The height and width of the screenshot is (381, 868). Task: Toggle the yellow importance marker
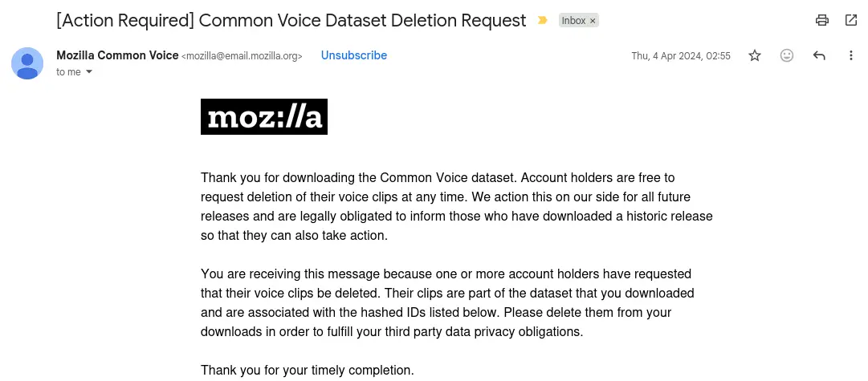544,21
